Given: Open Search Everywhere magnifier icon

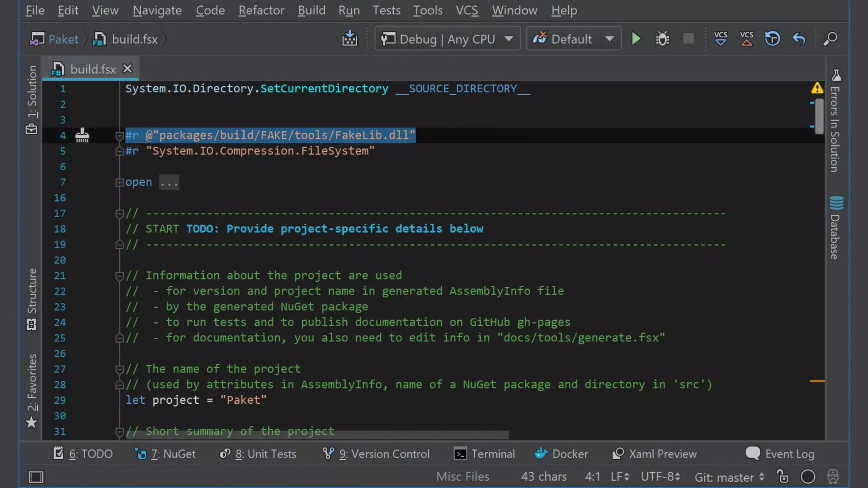Looking at the screenshot, I should point(830,39).
